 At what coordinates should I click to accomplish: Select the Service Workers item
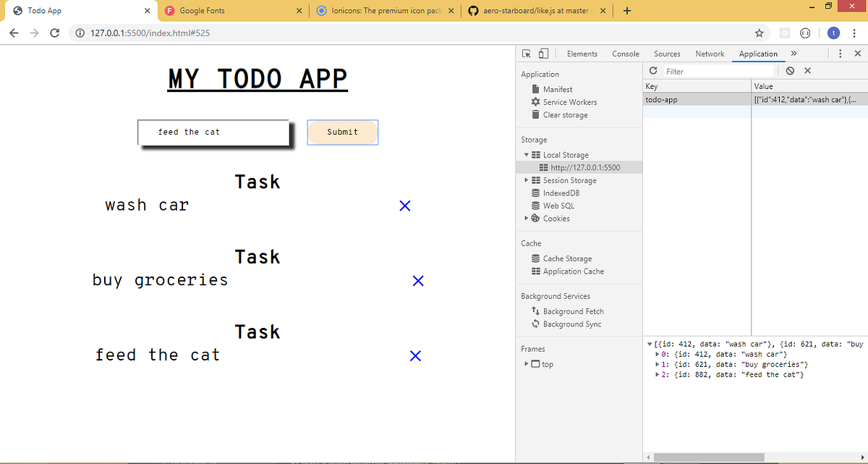(569, 102)
